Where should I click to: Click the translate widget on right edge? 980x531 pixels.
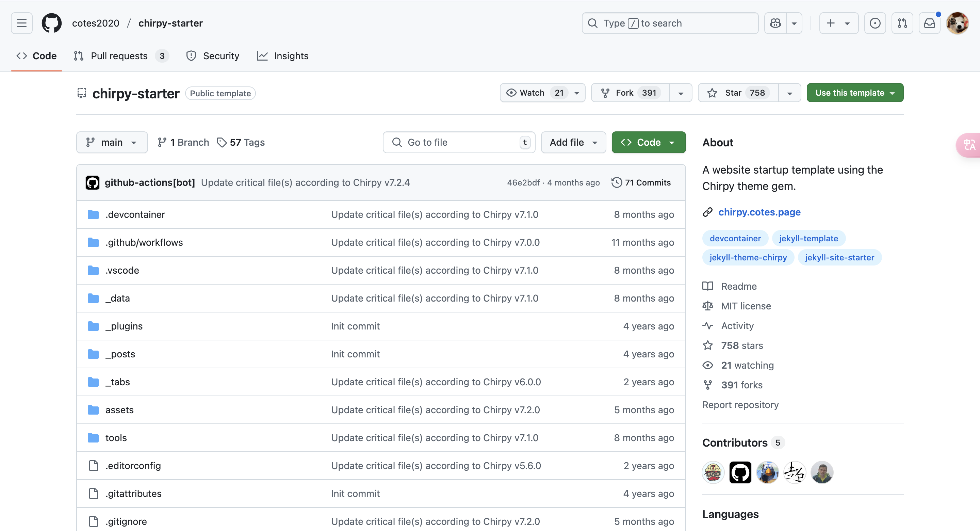pyautogui.click(x=968, y=145)
